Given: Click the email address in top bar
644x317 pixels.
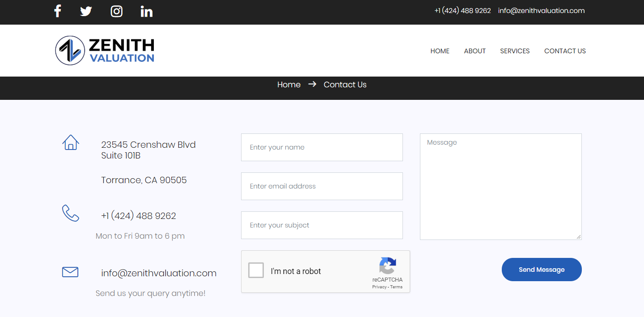Looking at the screenshot, I should [x=541, y=11].
